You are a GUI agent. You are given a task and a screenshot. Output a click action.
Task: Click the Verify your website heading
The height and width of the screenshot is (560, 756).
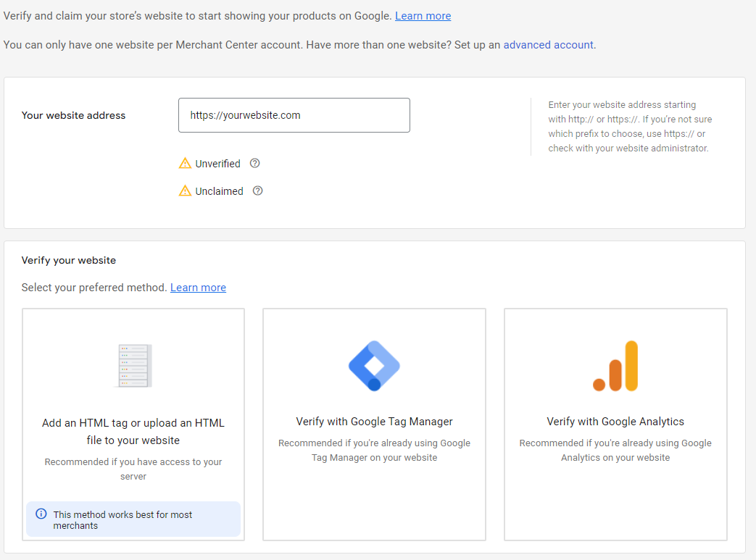point(69,260)
